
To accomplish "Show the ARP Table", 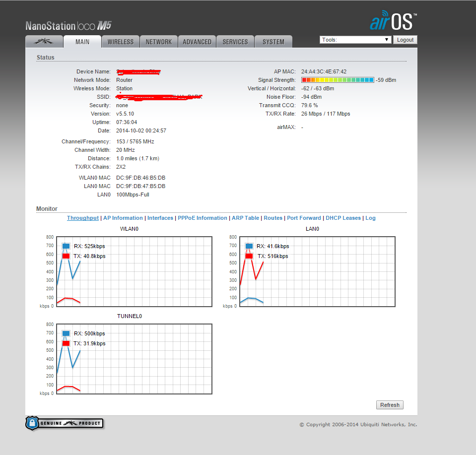I will coord(246,218).
